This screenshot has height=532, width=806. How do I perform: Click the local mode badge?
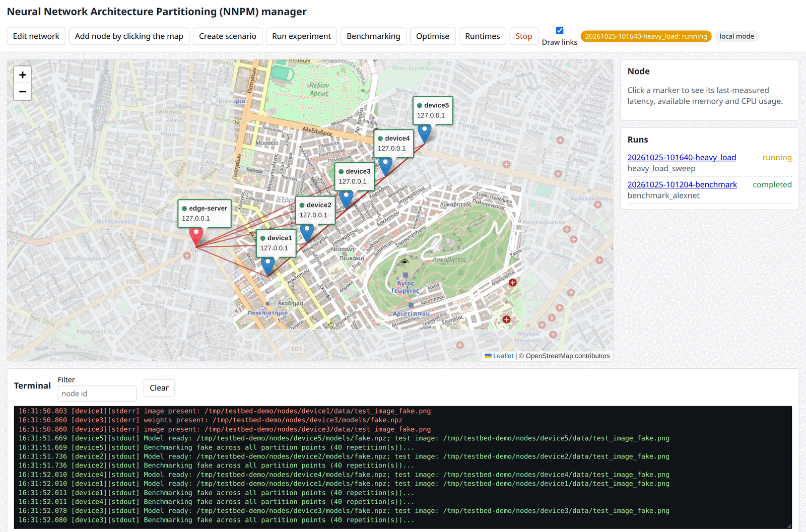[736, 36]
